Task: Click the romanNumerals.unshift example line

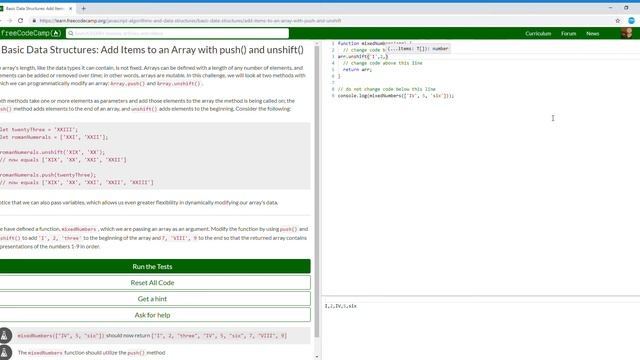Action: (x=52, y=152)
